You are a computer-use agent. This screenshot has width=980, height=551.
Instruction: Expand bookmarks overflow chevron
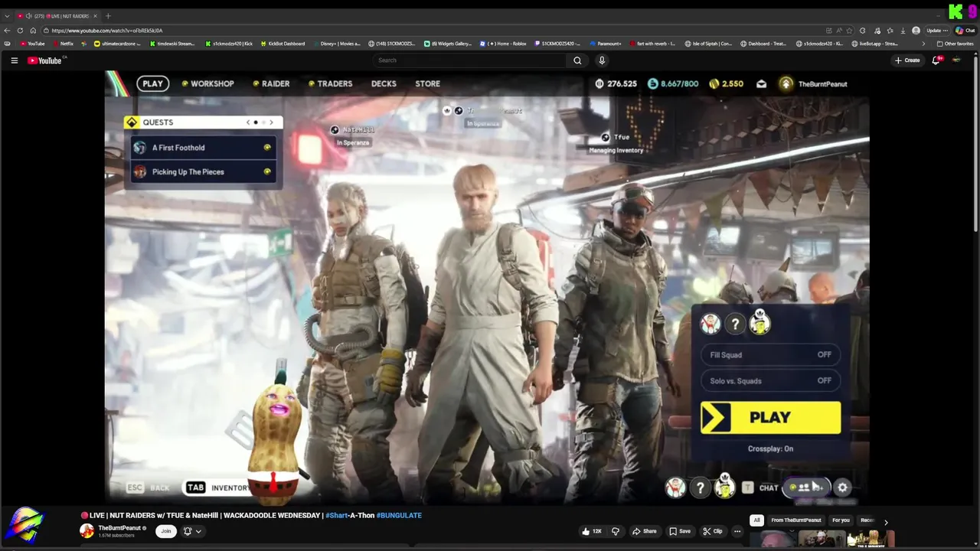[923, 44]
